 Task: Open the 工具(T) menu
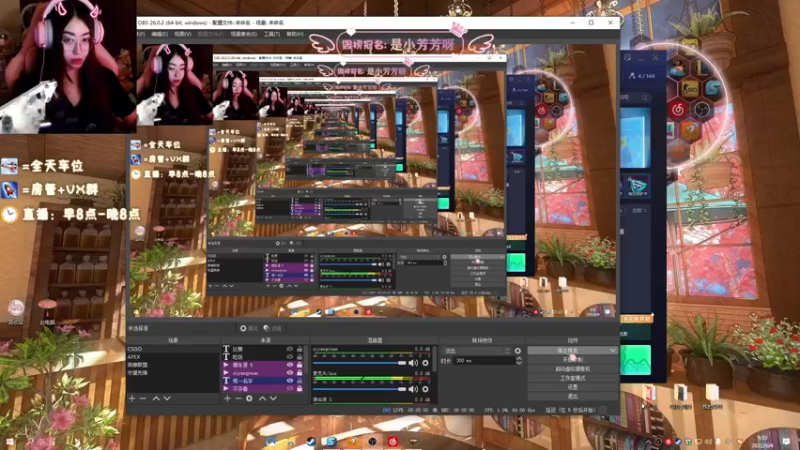271,34
